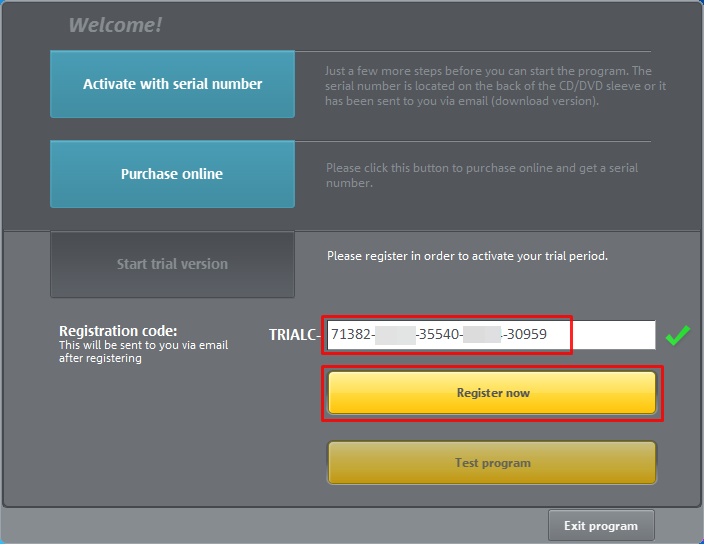Click the "Just a few more steps" description
This screenshot has width=704, height=544.
coord(496,86)
